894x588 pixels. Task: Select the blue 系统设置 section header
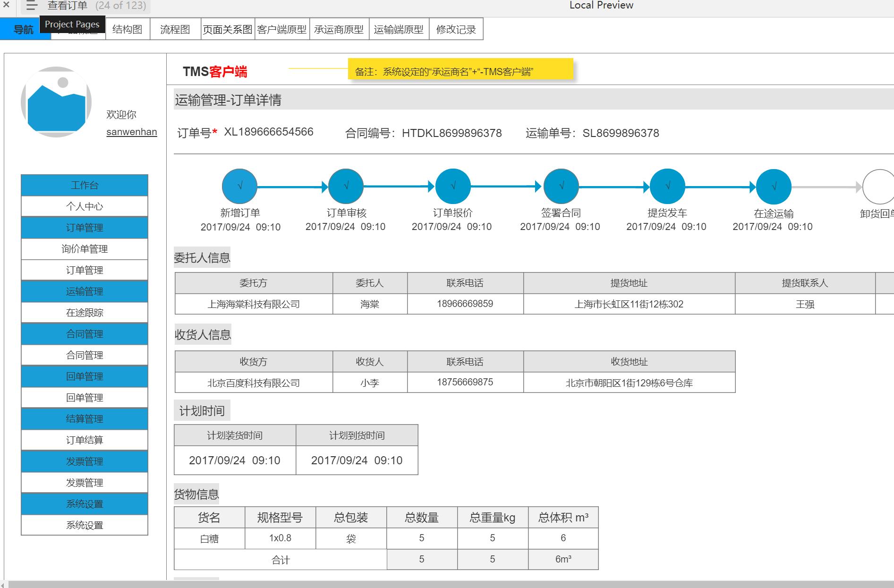(85, 504)
